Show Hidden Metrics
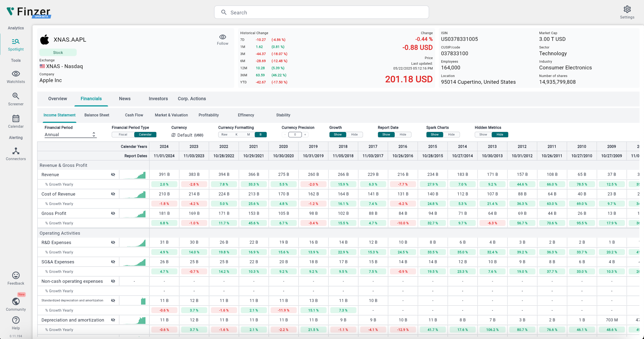The image size is (644, 339). (483, 134)
